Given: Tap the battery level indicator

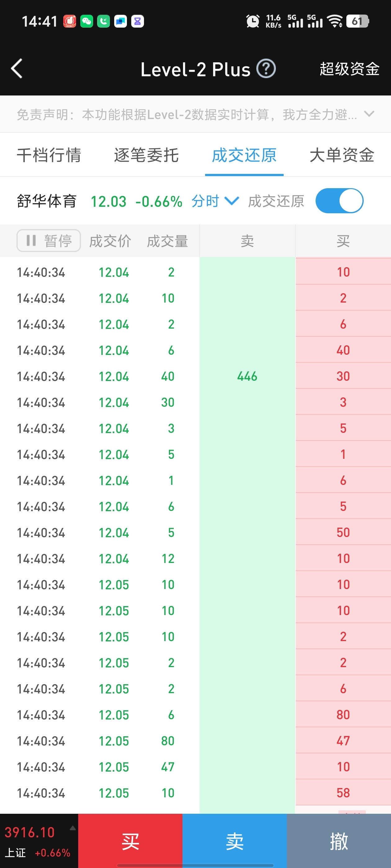Looking at the screenshot, I should tap(357, 21).
